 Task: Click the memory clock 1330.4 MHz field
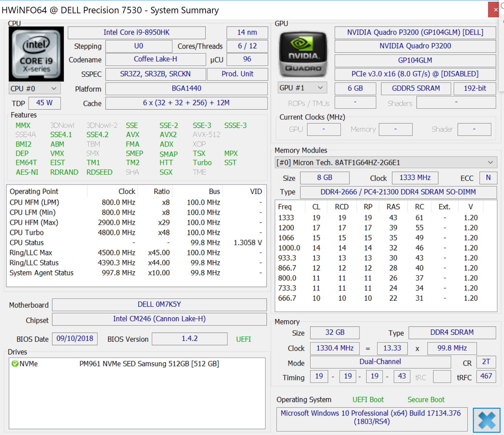click(x=335, y=348)
